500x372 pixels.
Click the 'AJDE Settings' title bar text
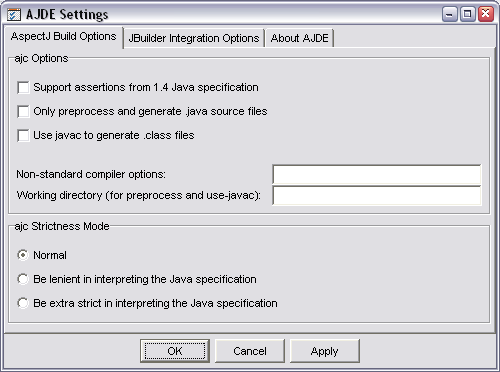pos(67,15)
